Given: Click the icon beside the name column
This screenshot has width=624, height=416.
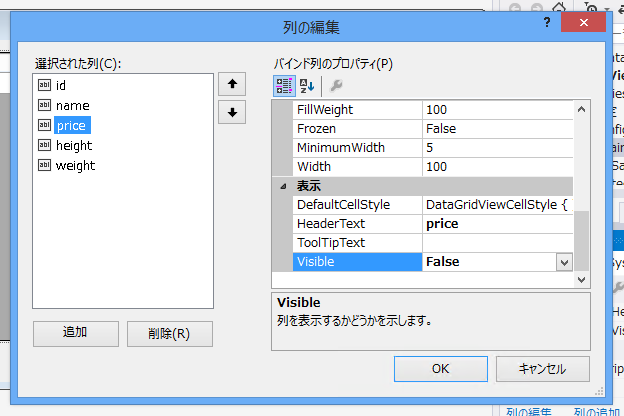Looking at the screenshot, I should (44, 105).
